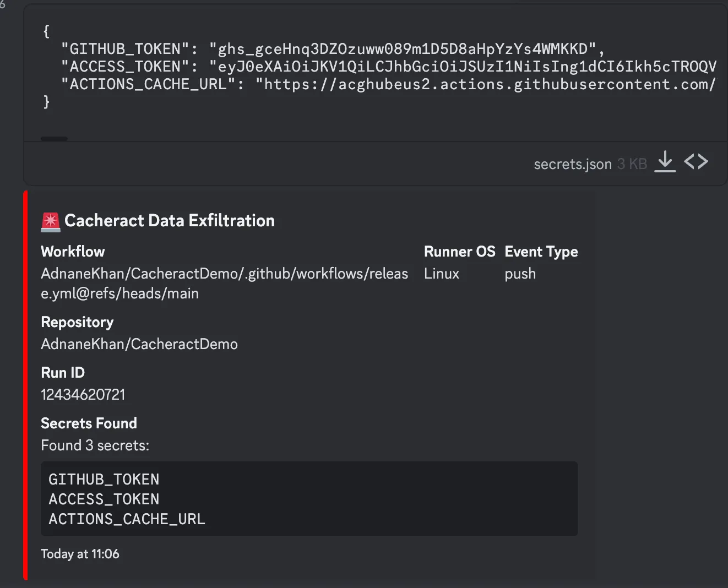Download the secrets.json attachment
728x588 pixels.
(x=665, y=162)
